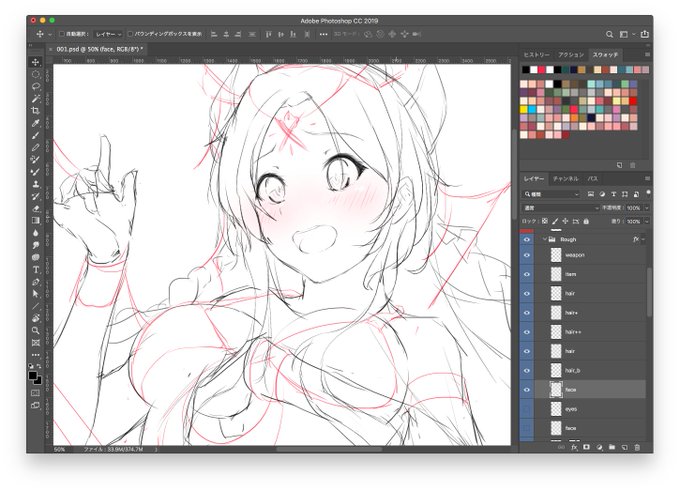Switch to the アクション tab

tap(571, 55)
